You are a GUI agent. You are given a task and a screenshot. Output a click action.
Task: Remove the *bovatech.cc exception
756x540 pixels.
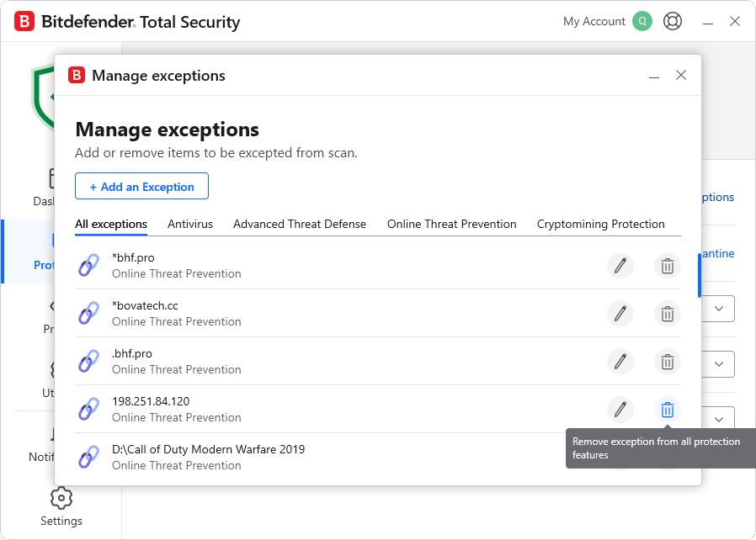[668, 314]
